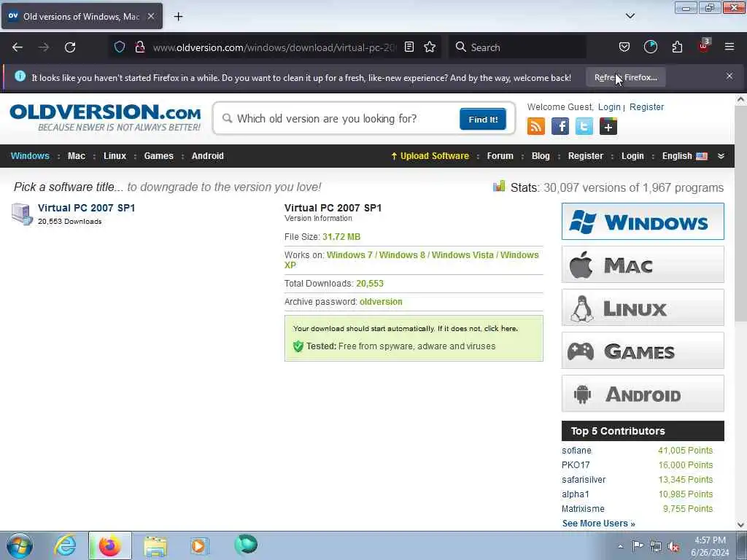Open the Mac nav menu item
Image resolution: width=747 pixels, height=560 pixels.
point(76,156)
